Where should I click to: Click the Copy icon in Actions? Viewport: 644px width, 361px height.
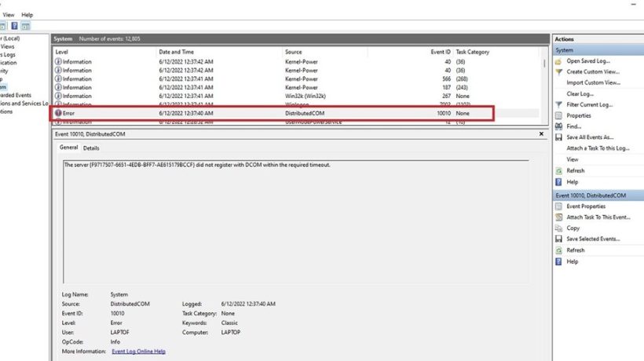(558, 228)
